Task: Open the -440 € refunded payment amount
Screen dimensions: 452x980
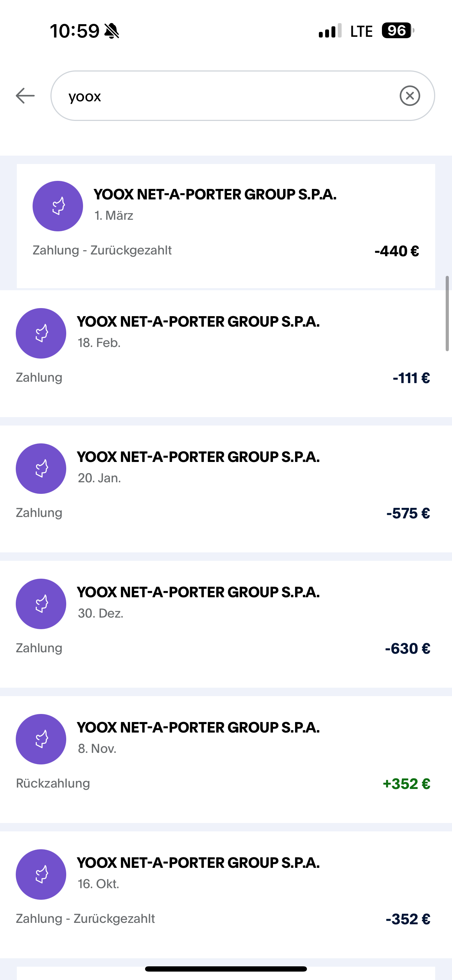Action: (x=396, y=251)
